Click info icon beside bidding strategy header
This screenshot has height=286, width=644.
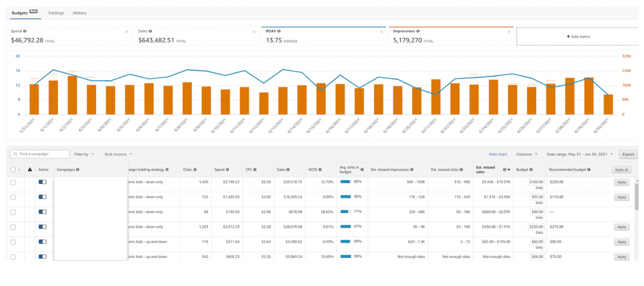click(x=167, y=170)
